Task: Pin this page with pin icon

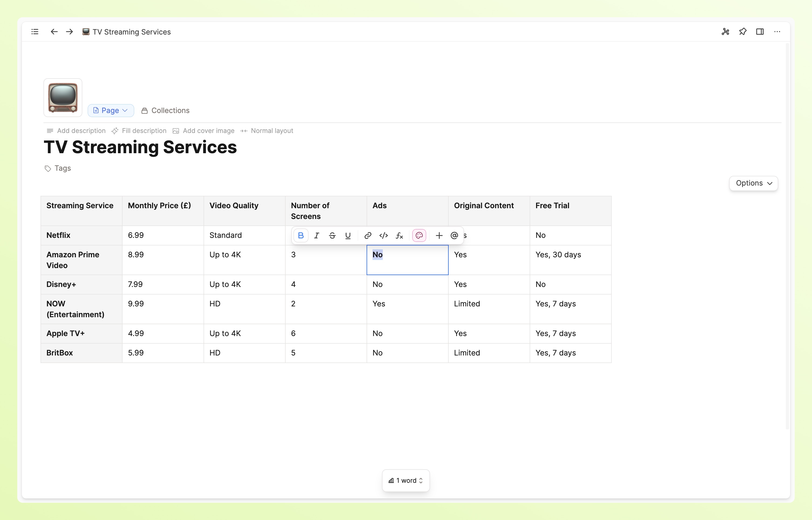Action: click(742, 32)
